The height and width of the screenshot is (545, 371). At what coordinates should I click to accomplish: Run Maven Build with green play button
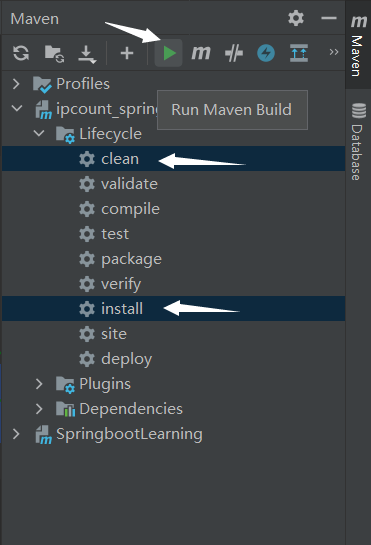[169, 53]
